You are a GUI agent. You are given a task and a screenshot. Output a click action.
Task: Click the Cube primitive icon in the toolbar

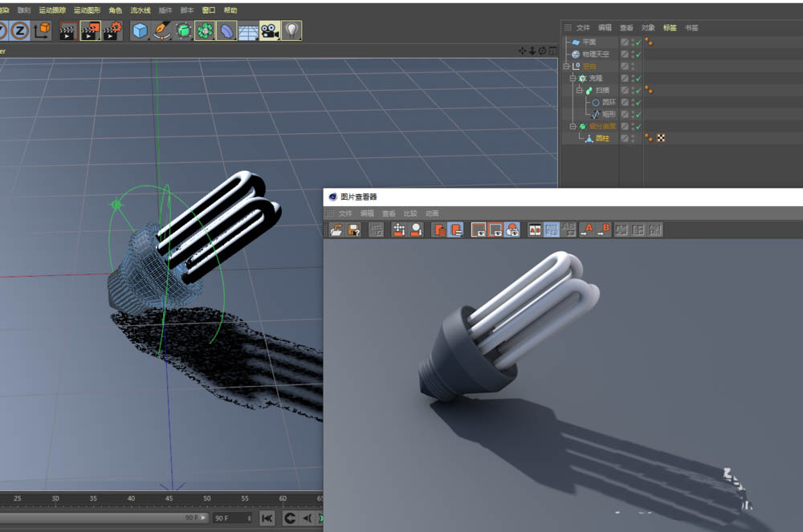tap(141, 31)
